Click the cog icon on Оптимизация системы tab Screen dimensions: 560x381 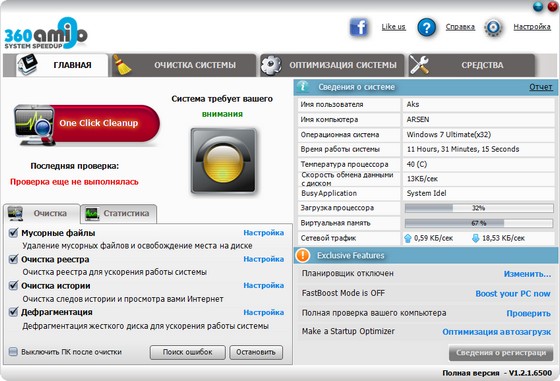coord(271,65)
